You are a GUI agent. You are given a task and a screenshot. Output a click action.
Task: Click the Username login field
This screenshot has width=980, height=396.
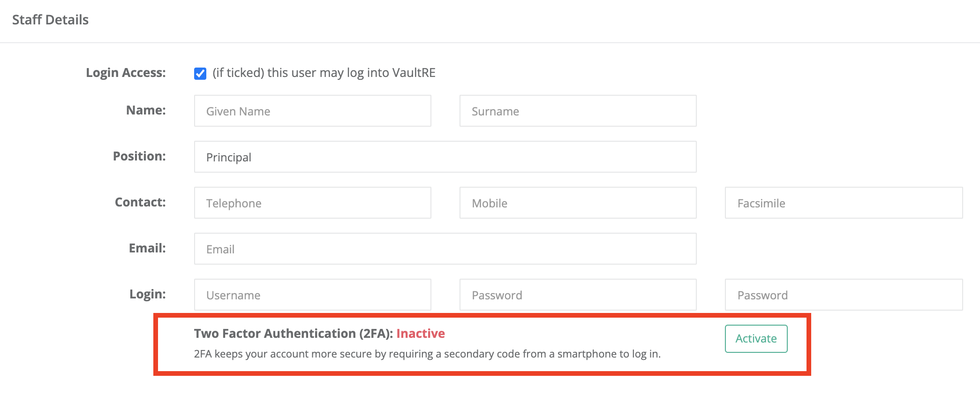[x=312, y=295]
